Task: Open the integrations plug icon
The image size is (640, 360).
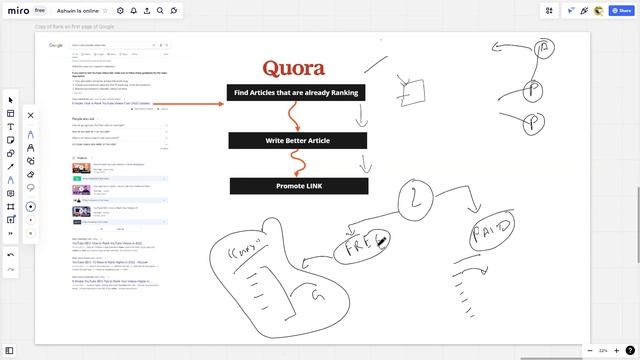Action: tap(174, 11)
